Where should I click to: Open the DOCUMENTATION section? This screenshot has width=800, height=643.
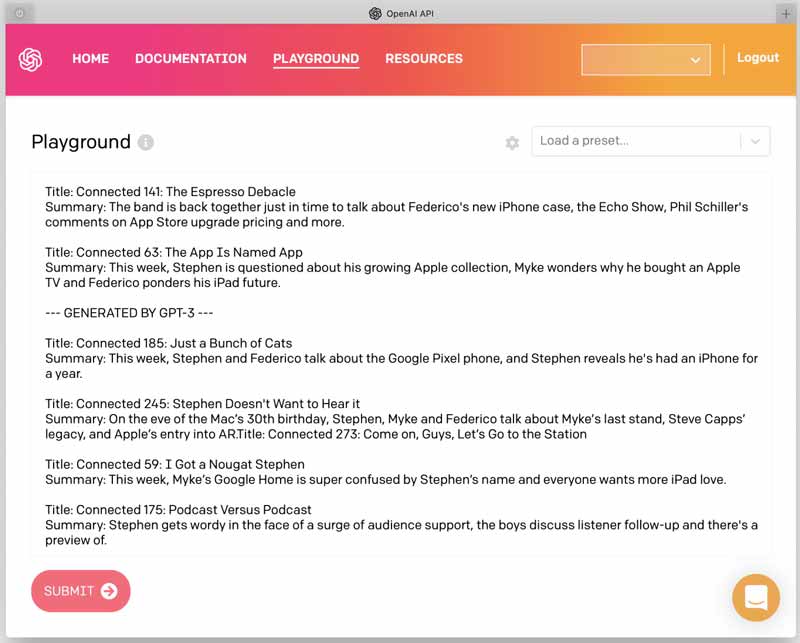(x=191, y=59)
